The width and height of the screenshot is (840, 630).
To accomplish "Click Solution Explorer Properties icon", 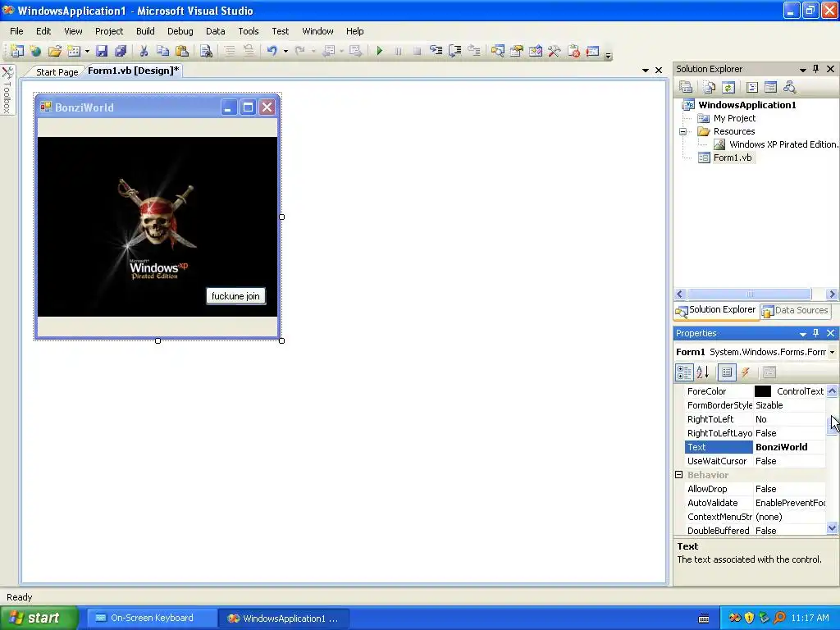I will (686, 87).
